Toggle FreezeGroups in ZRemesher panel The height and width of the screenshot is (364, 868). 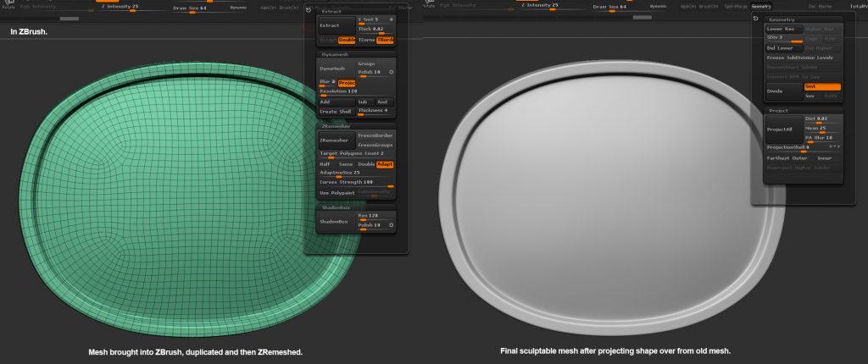tap(376, 145)
